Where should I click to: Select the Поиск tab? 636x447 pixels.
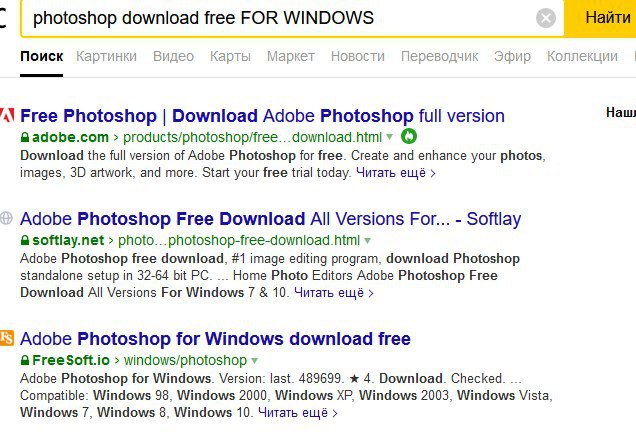[x=41, y=56]
